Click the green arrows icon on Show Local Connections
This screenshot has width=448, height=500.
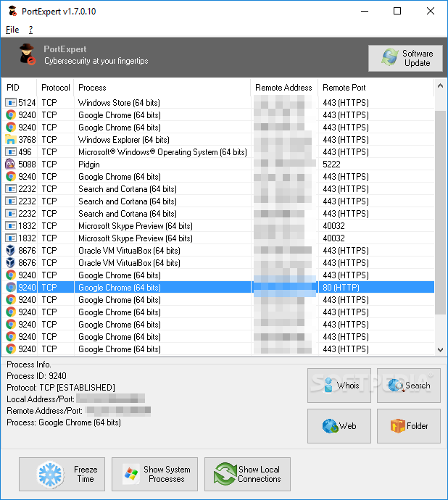tap(225, 474)
